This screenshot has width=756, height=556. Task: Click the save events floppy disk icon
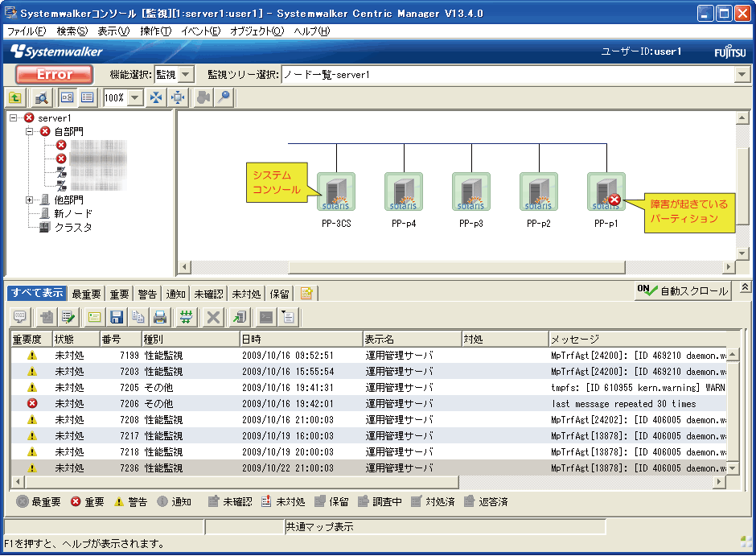[117, 317]
